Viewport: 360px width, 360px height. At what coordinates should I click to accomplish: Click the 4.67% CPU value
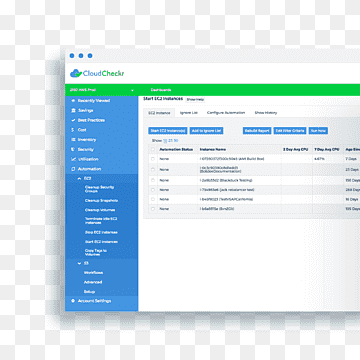(x=319, y=159)
